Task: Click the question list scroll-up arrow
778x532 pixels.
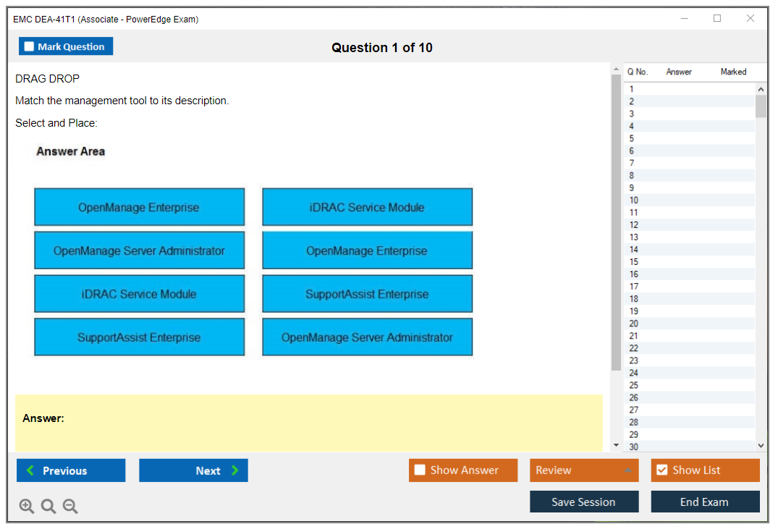Action: 761,89
